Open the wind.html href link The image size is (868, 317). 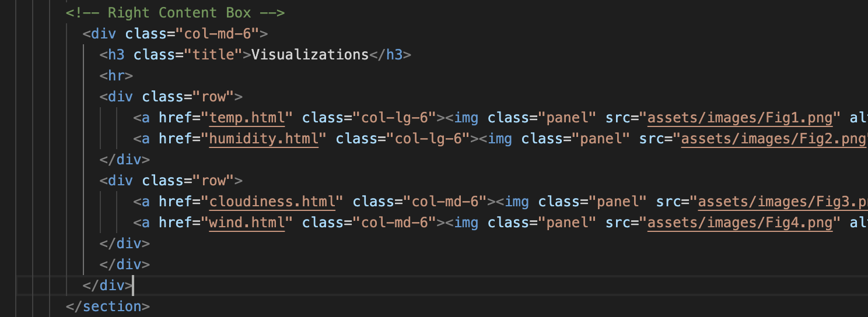point(247,223)
